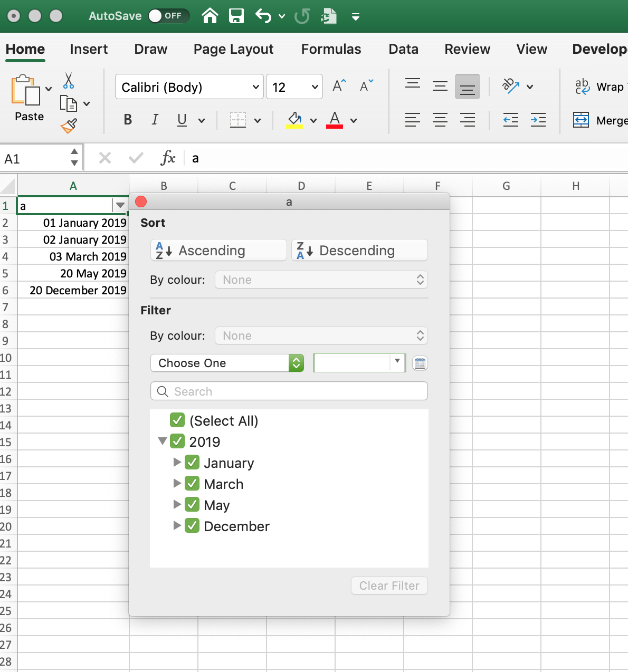Cancel formula bar entry with X
628x672 pixels.
(x=105, y=158)
